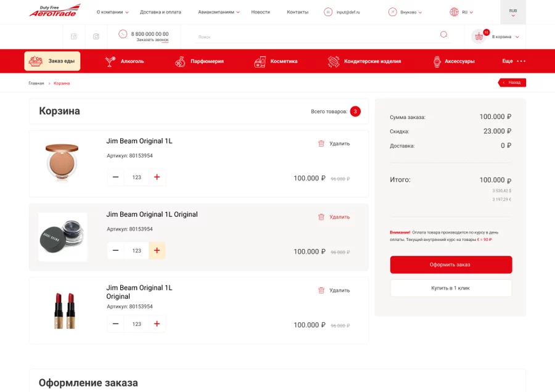Click trash icon for Jim Beam Original 1L

[321, 144]
